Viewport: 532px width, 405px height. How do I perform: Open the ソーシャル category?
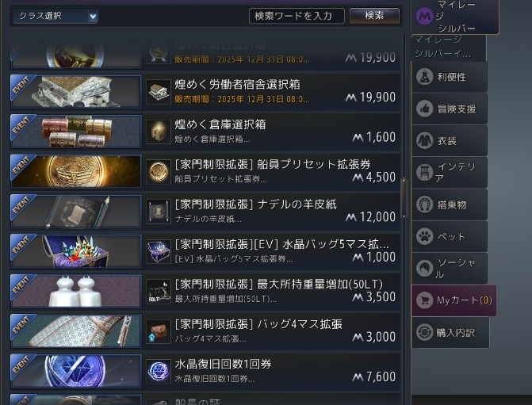click(449, 268)
